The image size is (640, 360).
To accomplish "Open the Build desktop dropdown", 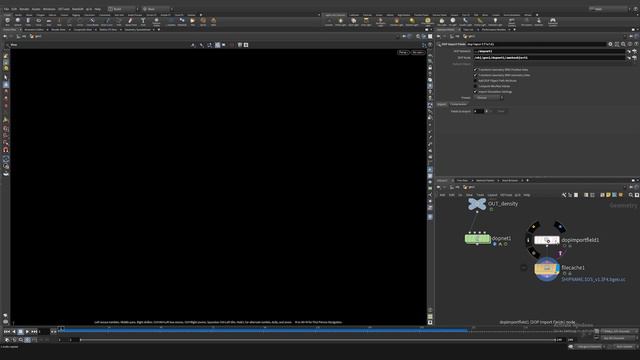I will click(122, 9).
